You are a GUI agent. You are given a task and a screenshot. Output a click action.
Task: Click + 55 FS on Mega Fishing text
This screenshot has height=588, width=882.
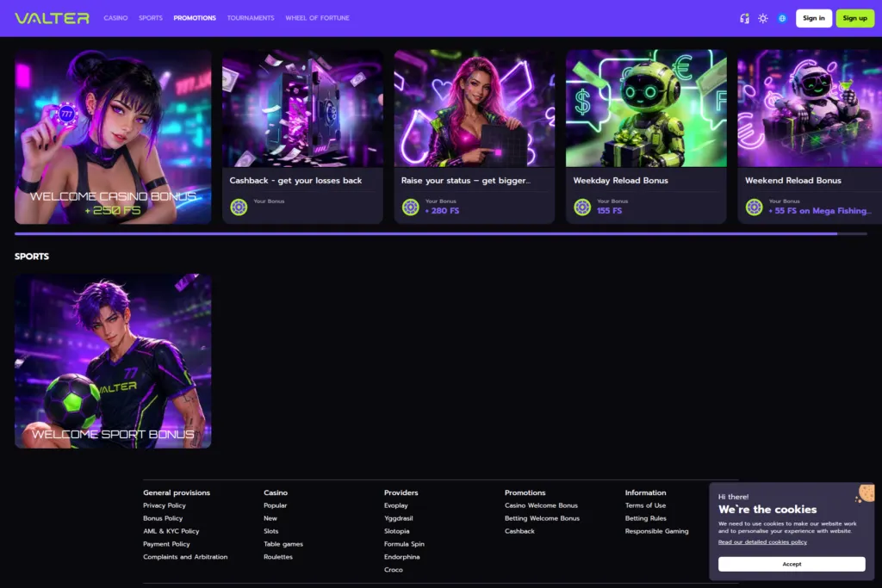tap(820, 211)
